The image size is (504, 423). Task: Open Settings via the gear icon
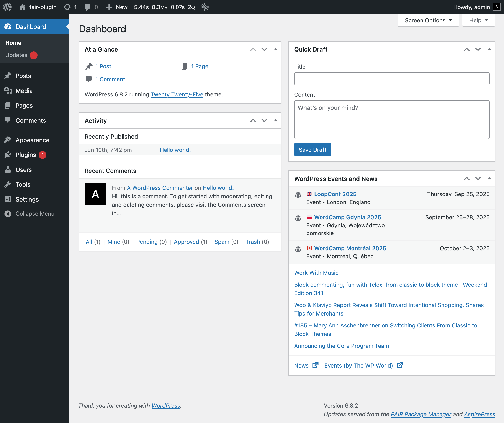[x=8, y=199]
